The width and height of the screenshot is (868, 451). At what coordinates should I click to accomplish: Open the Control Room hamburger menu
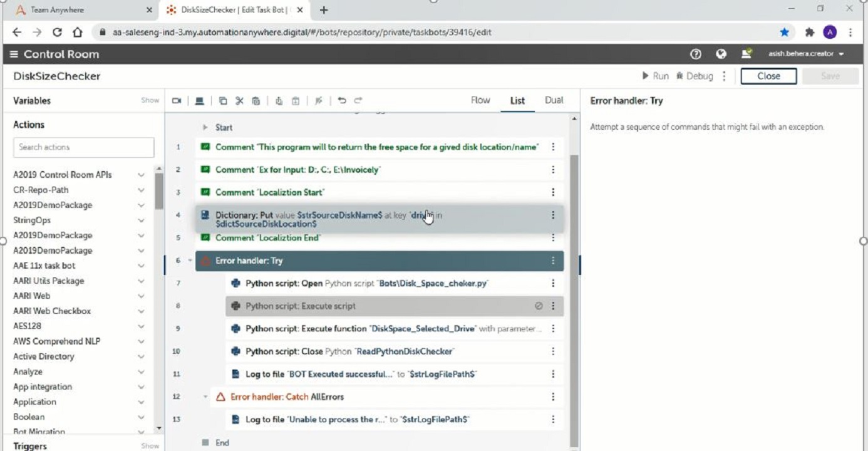(x=14, y=54)
